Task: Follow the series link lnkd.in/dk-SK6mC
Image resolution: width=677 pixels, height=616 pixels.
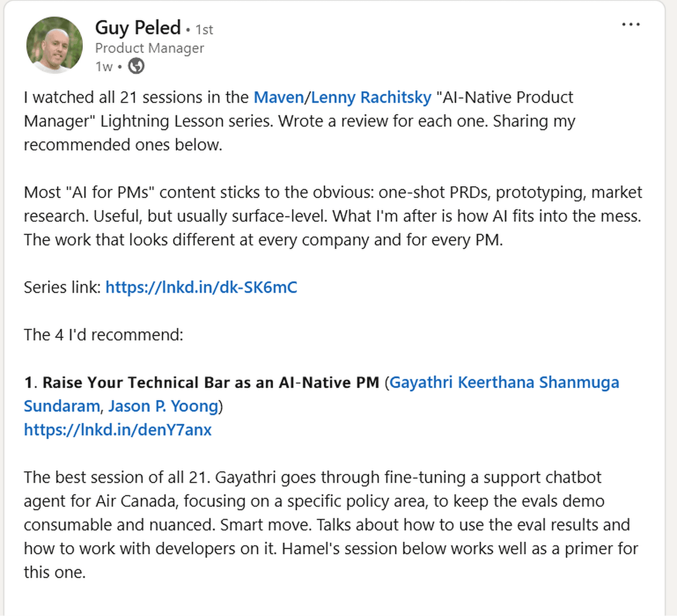Action: 201,287
